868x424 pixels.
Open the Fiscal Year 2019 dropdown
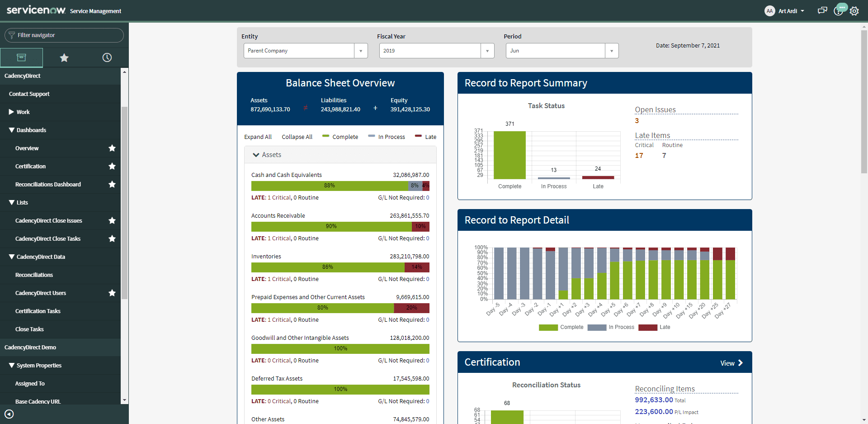pyautogui.click(x=437, y=51)
